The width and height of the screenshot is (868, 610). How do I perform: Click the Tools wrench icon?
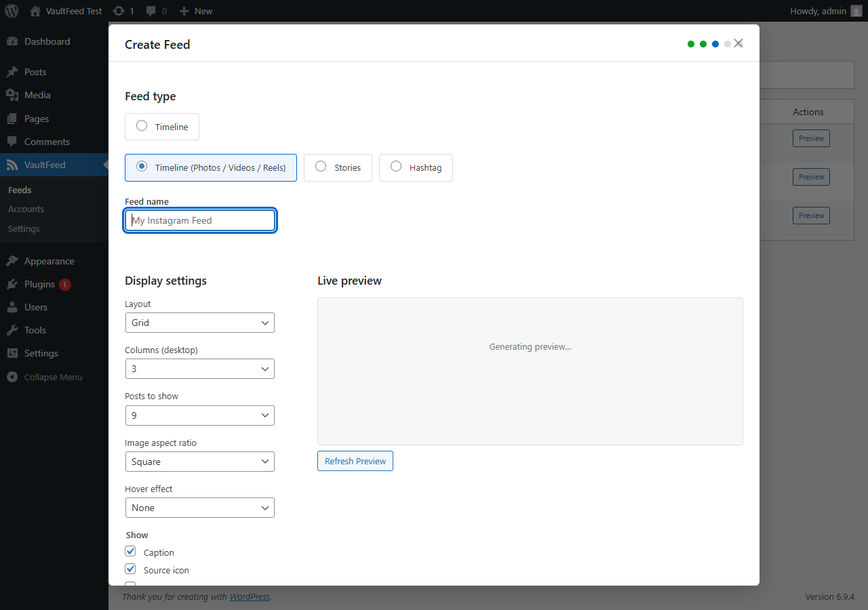point(12,330)
